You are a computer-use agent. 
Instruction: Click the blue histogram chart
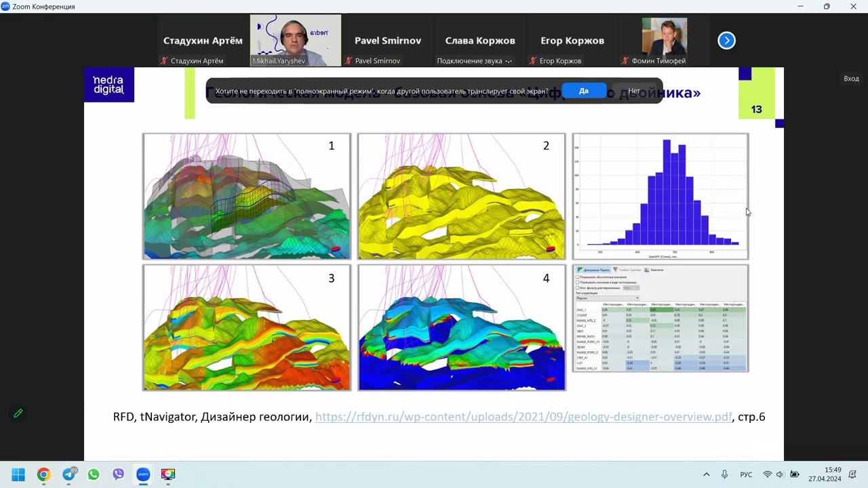(x=660, y=197)
